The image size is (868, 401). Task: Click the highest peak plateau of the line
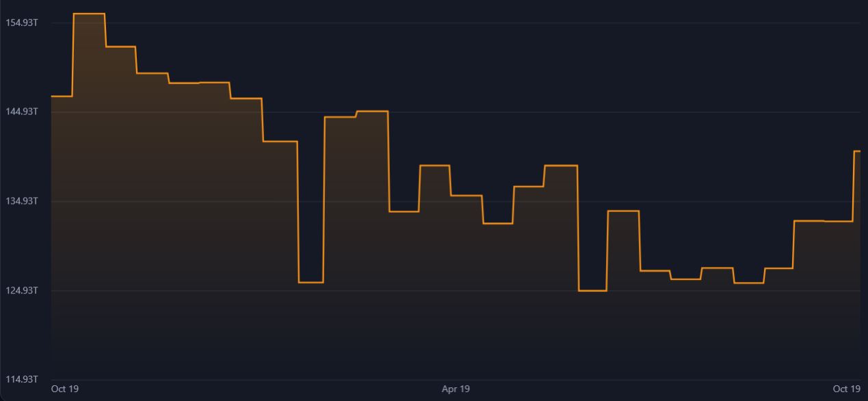pyautogui.click(x=89, y=14)
